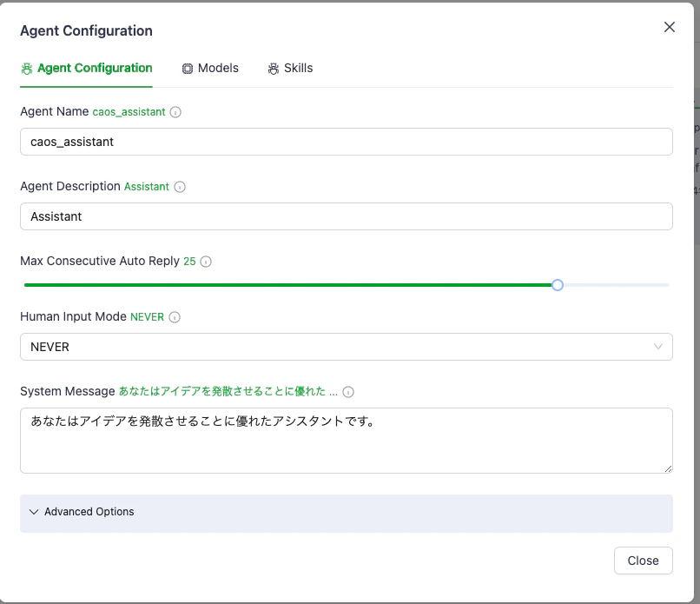Expand the Advanced Options section

point(346,513)
